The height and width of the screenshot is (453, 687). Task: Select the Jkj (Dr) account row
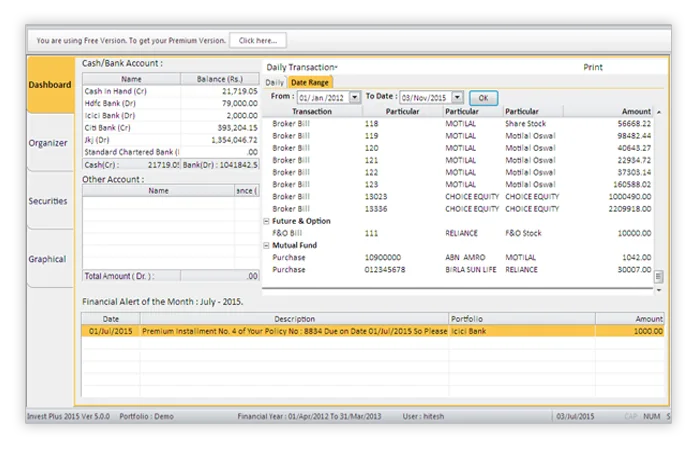coord(171,140)
